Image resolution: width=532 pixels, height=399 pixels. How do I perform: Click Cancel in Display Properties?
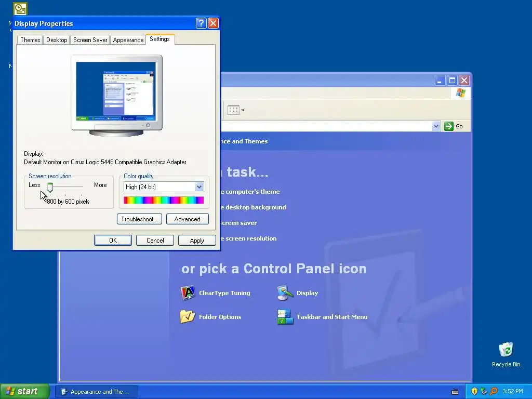click(155, 240)
